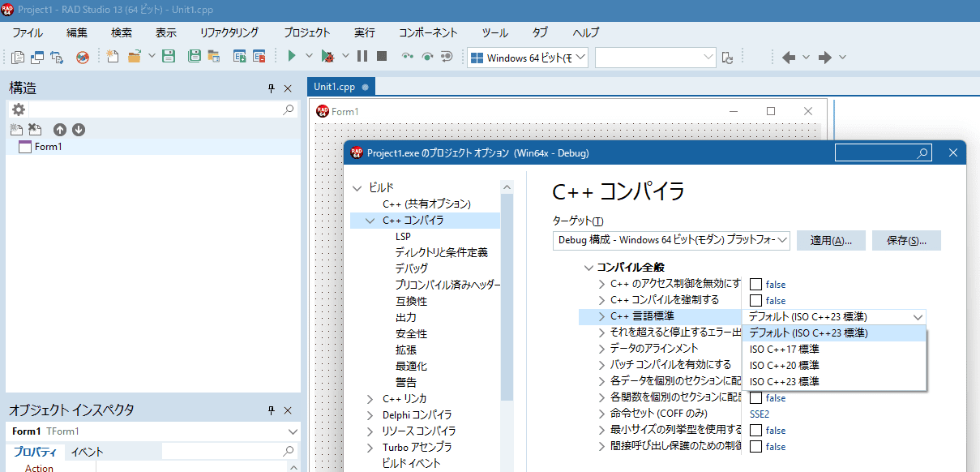Open the リファクタリング menu
This screenshot has width=980, height=472.
pos(229,32)
